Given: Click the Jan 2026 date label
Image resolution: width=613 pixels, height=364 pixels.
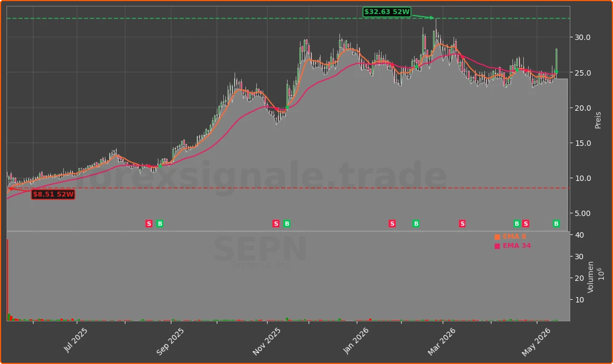Looking at the screenshot, I should (x=355, y=341).
